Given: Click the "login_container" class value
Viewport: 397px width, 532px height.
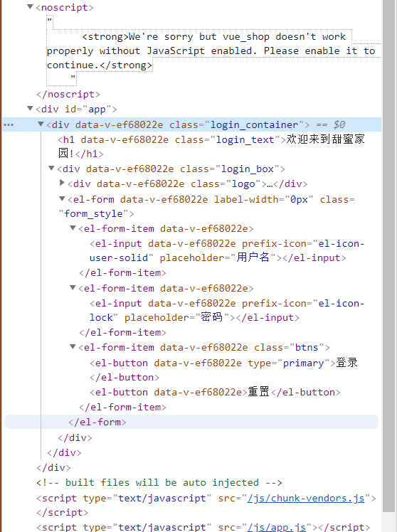Looking at the screenshot, I should coord(254,125).
